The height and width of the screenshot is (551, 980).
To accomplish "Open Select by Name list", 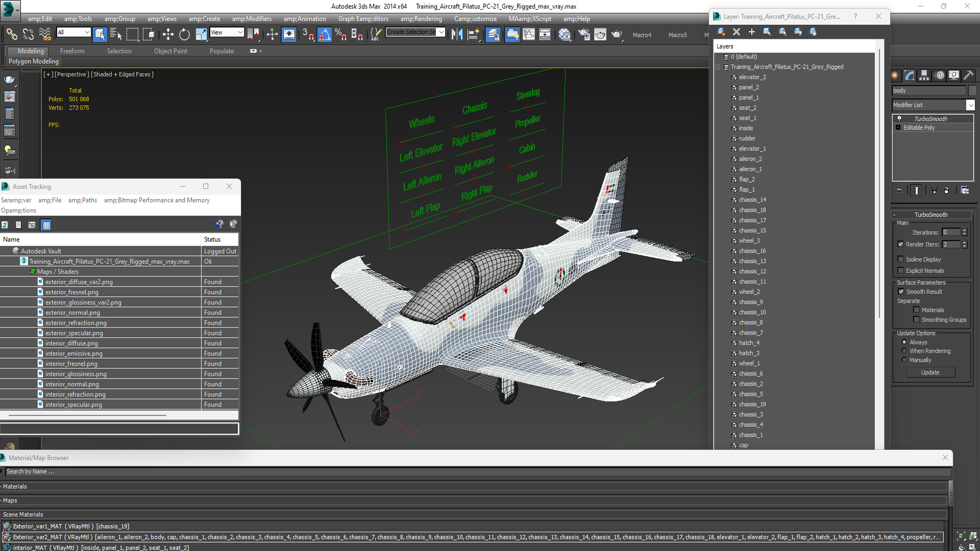I will (x=116, y=34).
